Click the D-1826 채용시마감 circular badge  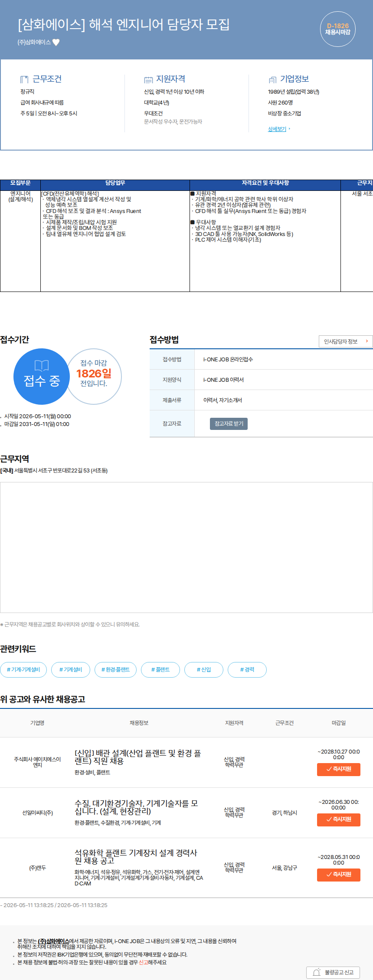click(x=338, y=29)
